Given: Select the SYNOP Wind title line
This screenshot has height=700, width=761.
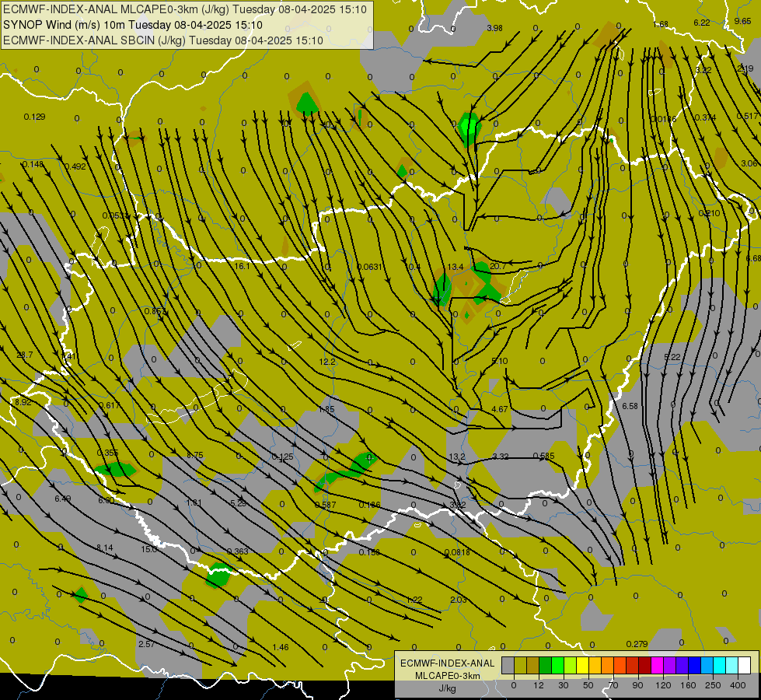Looking at the screenshot, I should [x=132, y=25].
